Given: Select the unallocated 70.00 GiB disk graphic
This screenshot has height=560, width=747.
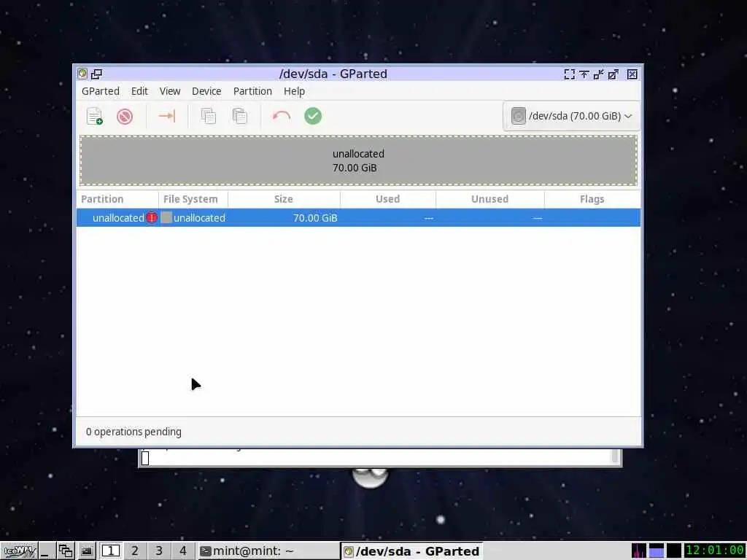Looking at the screenshot, I should pyautogui.click(x=358, y=160).
